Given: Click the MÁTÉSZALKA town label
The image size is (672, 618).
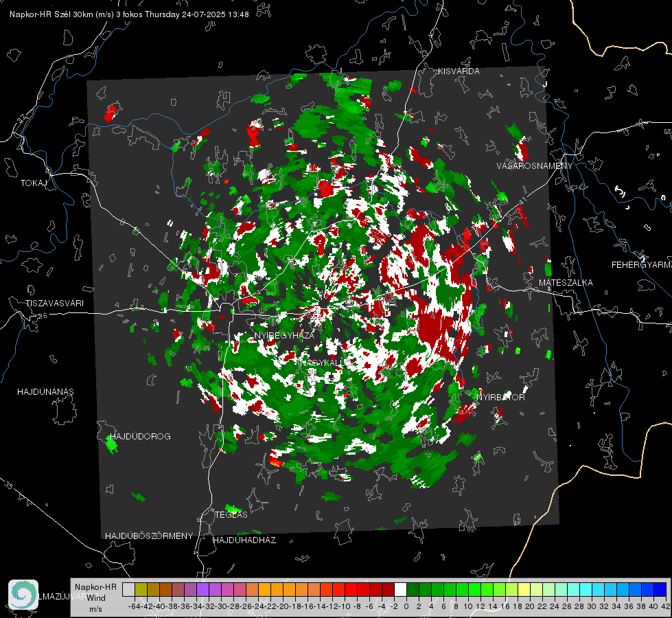Looking at the screenshot, I should coord(566,283).
